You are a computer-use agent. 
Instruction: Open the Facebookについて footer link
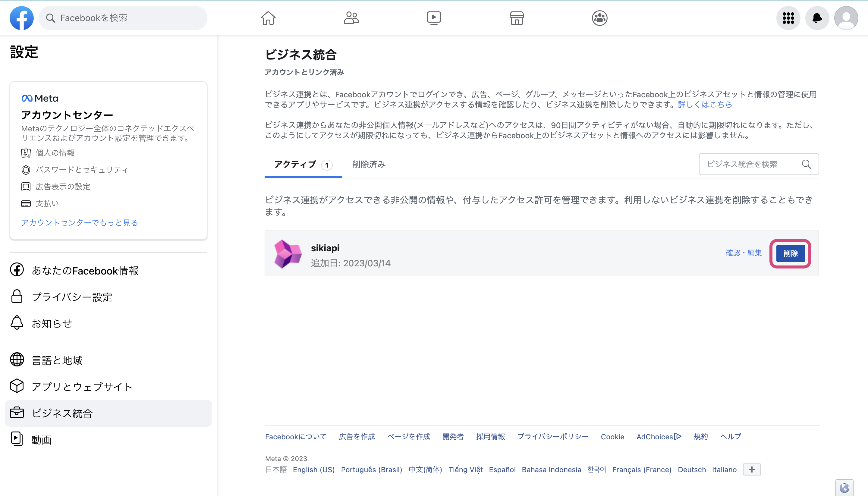click(x=296, y=437)
